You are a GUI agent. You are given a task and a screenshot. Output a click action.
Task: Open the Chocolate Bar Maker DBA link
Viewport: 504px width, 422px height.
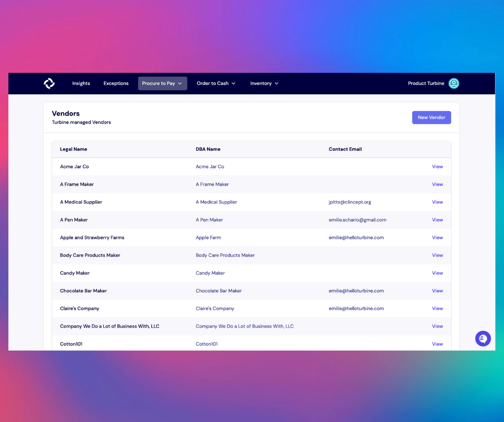tap(218, 291)
